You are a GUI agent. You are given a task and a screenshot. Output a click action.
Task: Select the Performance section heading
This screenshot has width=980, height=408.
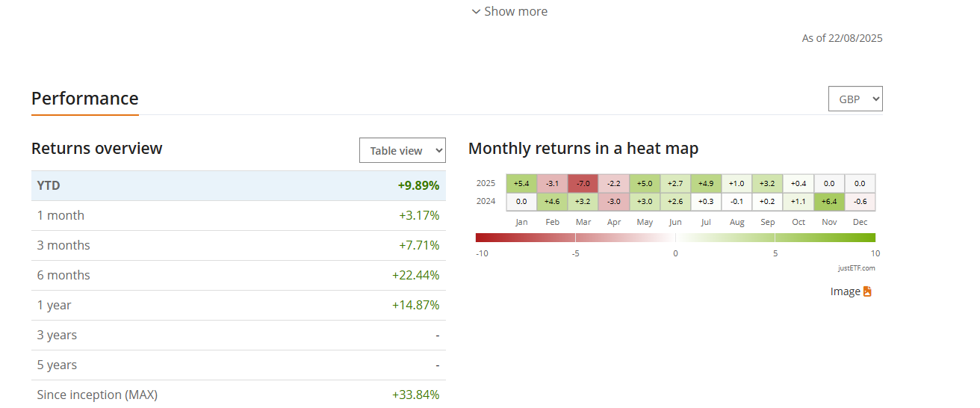click(x=84, y=99)
